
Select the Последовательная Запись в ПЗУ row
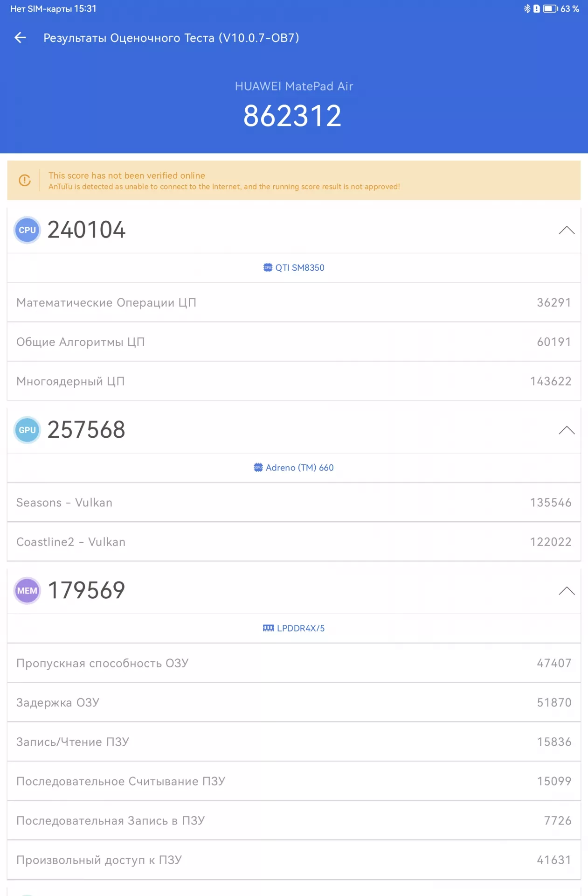click(294, 820)
